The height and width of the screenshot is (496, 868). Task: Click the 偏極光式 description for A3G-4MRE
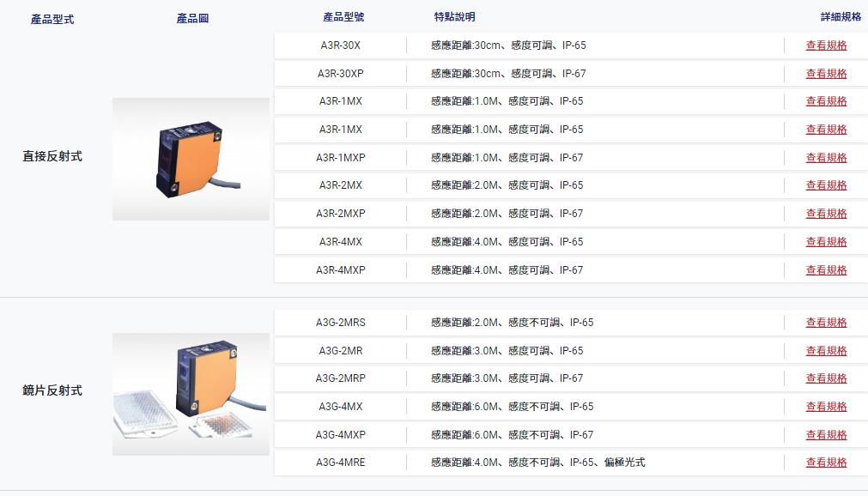pyautogui.click(x=538, y=463)
